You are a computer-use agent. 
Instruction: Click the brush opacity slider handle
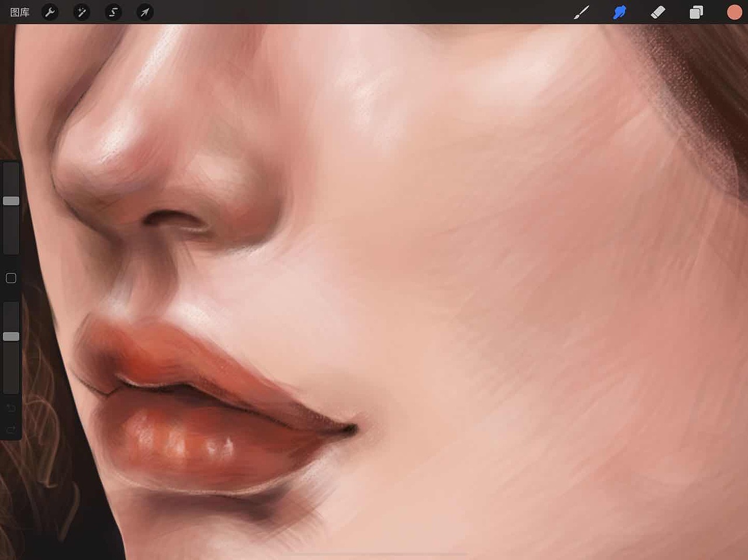(11, 336)
